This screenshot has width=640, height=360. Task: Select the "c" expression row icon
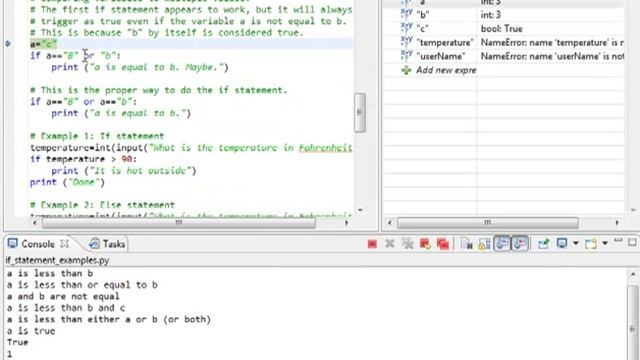click(x=407, y=28)
